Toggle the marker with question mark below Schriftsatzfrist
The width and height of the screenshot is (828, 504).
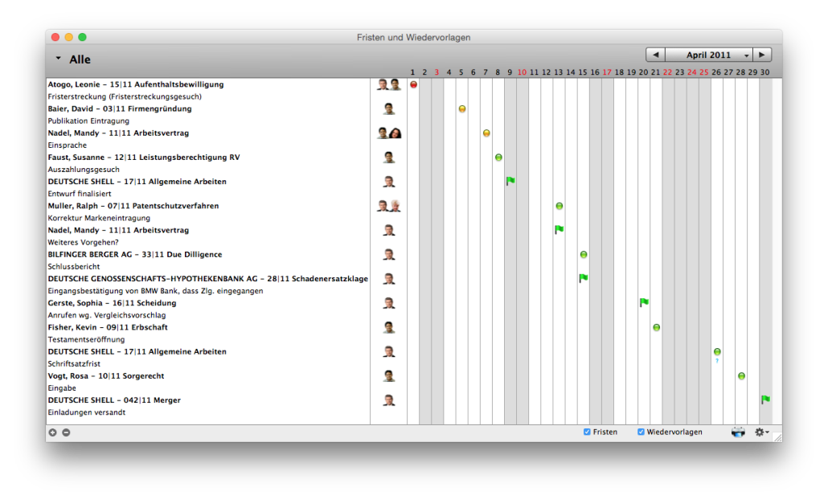point(717,359)
